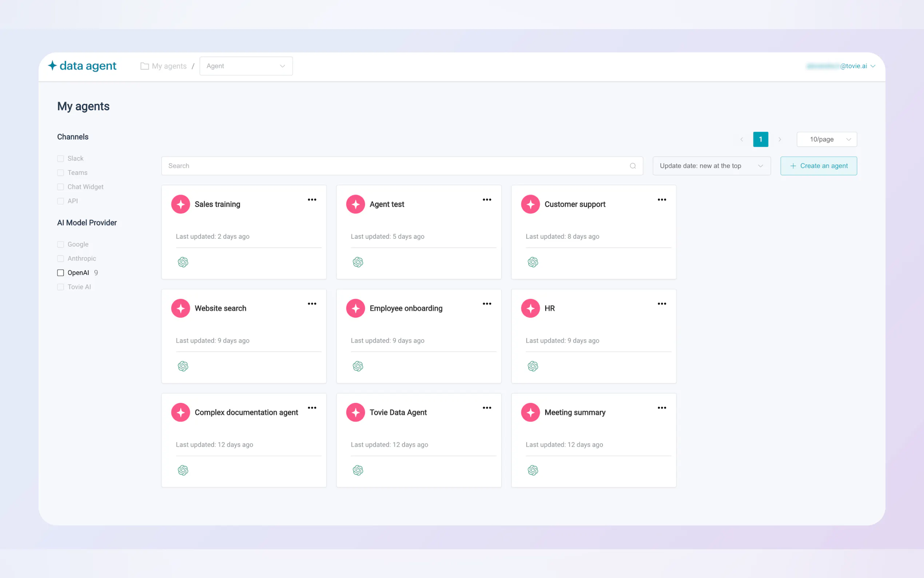Go to My agents breadcrumb
The height and width of the screenshot is (578, 924).
[x=169, y=66]
